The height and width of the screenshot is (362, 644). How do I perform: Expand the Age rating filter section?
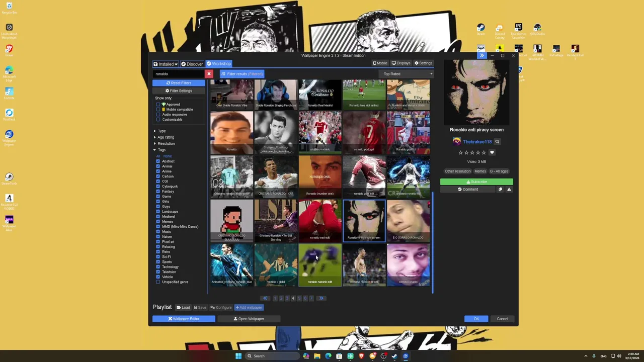[x=164, y=137]
